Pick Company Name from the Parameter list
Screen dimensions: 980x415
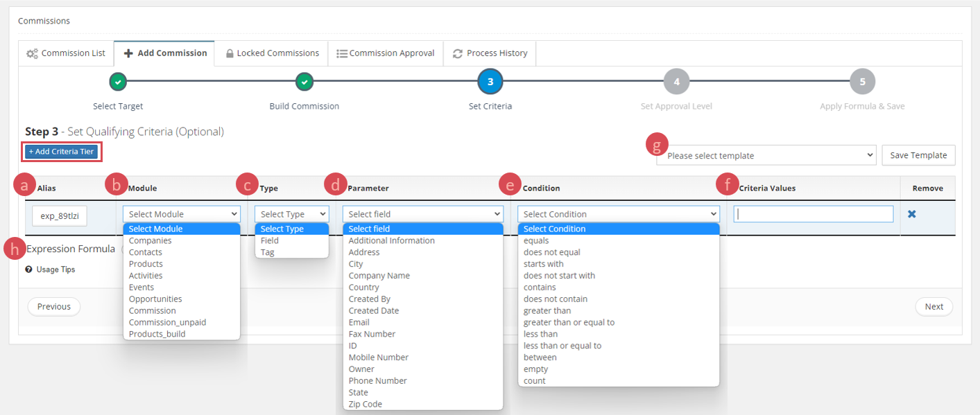click(x=379, y=276)
